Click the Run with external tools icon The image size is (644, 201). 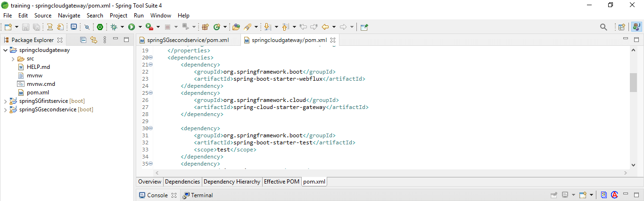pyautogui.click(x=149, y=27)
